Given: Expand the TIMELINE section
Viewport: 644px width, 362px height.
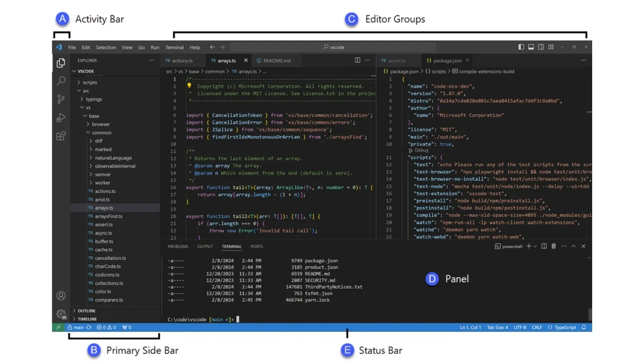Looking at the screenshot, I should [x=115, y=319].
